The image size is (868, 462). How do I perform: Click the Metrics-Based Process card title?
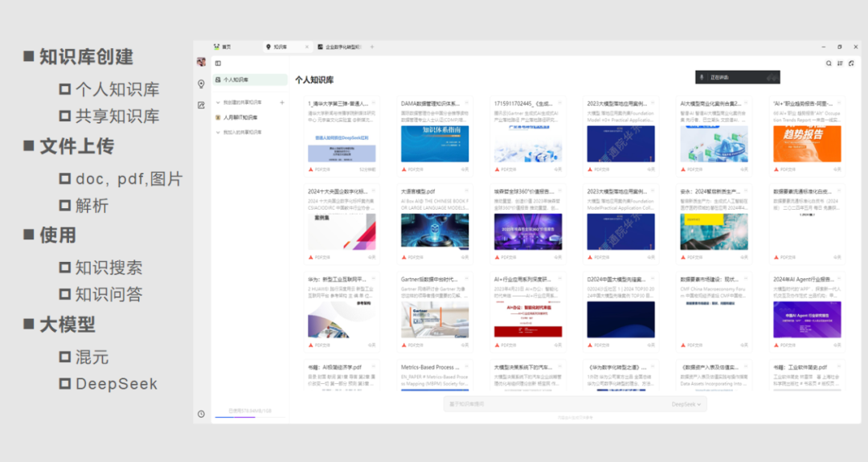pos(430,367)
